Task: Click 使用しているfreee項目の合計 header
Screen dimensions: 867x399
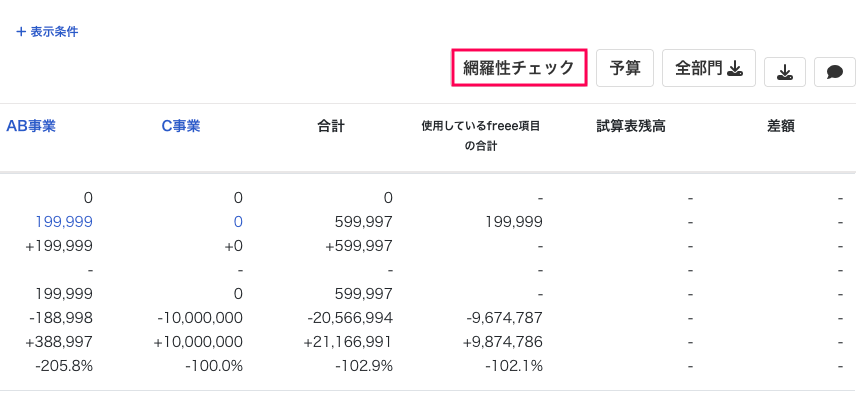Action: [x=480, y=136]
